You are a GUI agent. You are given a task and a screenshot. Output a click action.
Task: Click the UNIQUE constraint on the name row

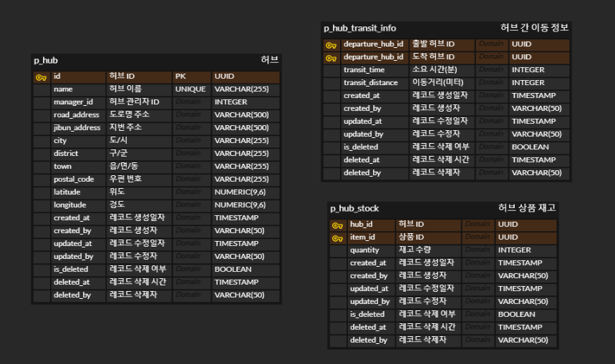[191, 89]
